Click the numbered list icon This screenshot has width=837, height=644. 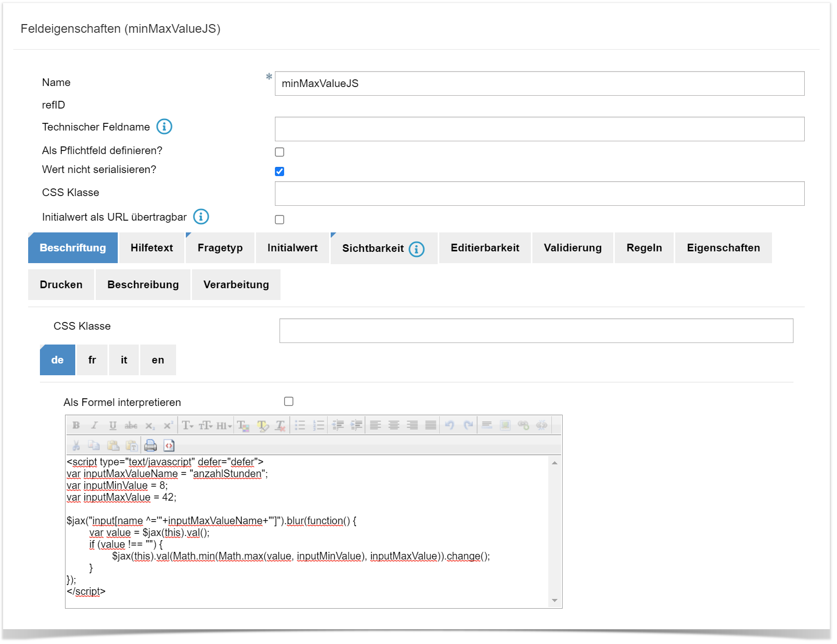pyautogui.click(x=318, y=425)
